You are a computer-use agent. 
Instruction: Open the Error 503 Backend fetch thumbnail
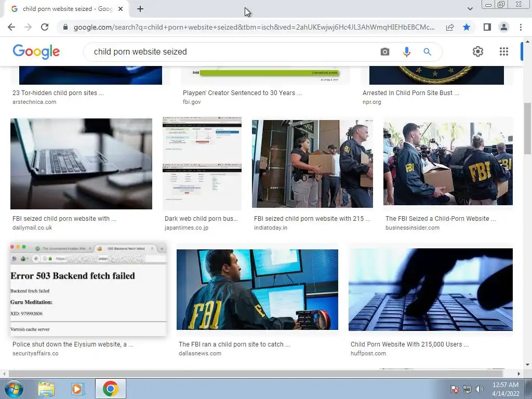tap(88, 289)
